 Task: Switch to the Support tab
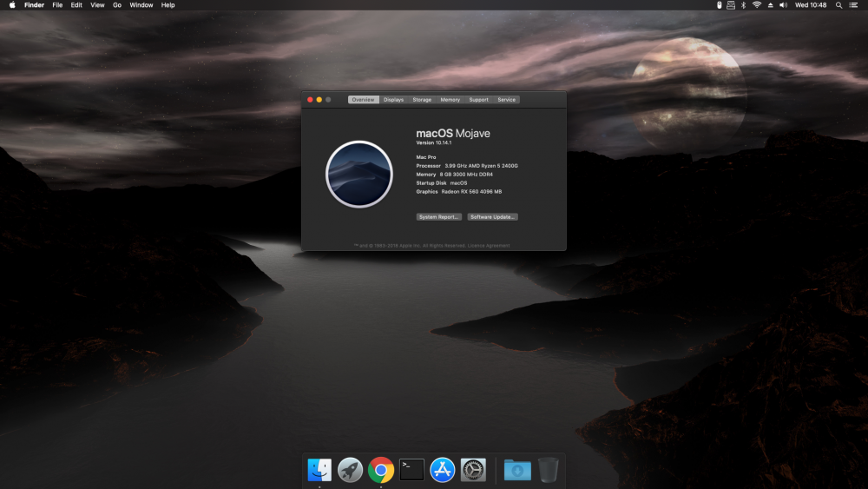click(479, 100)
